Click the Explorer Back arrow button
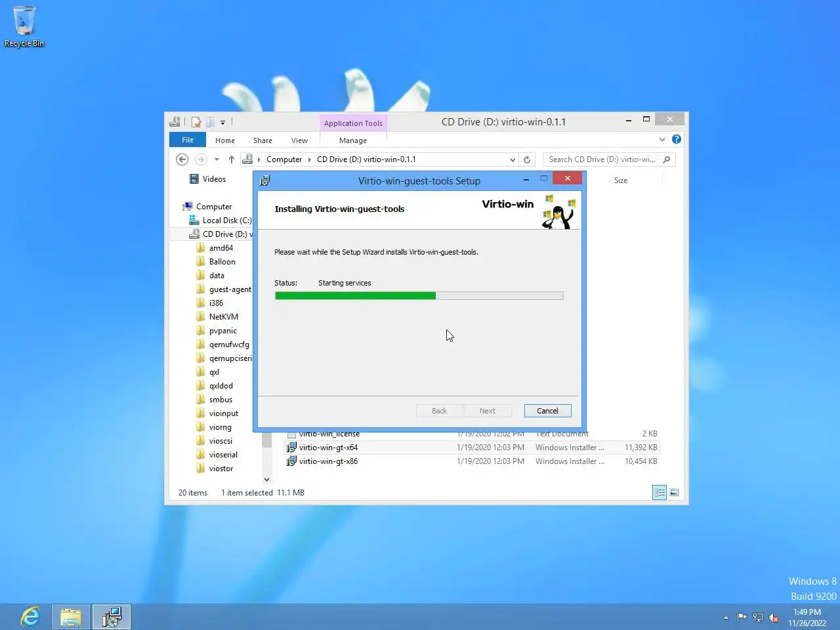 182,159
